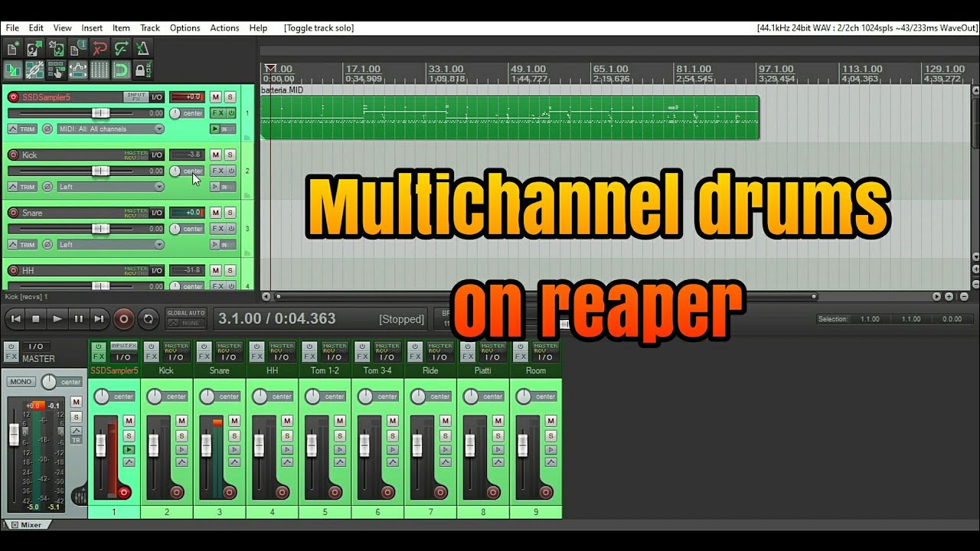
Task: Open TRIM automation mode on Kick track
Action: click(23, 187)
